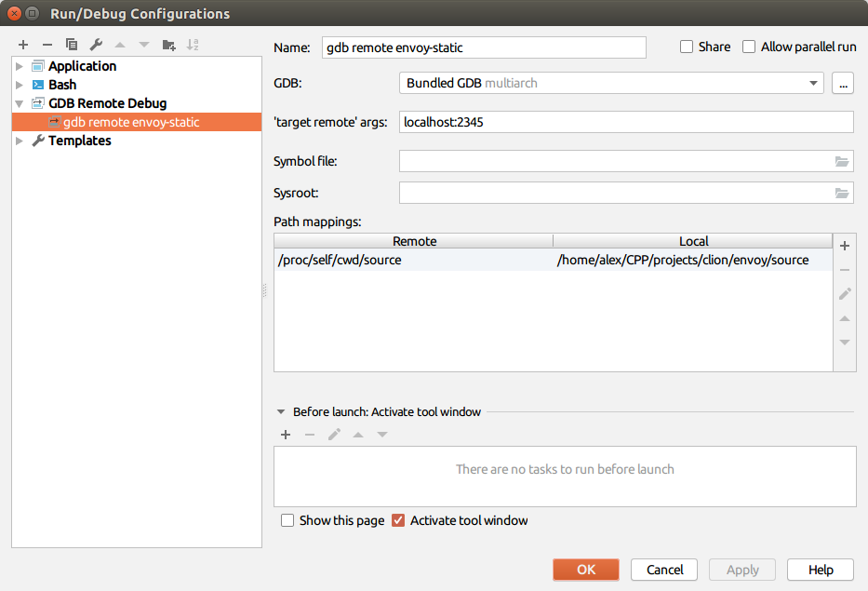
Task: Add a task to Before launch
Action: (x=285, y=435)
